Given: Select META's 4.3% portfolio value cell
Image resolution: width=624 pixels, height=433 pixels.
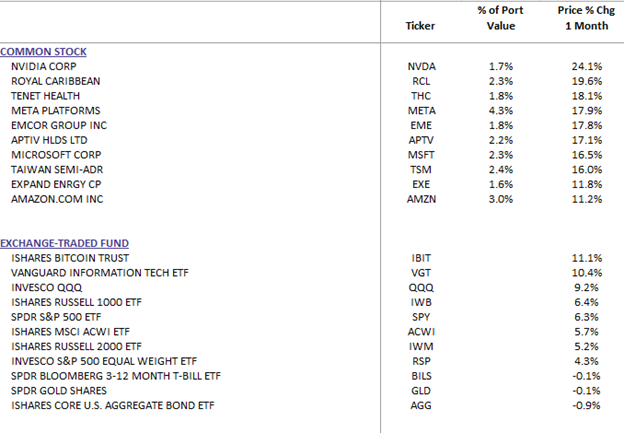Looking at the screenshot, I should tap(501, 111).
